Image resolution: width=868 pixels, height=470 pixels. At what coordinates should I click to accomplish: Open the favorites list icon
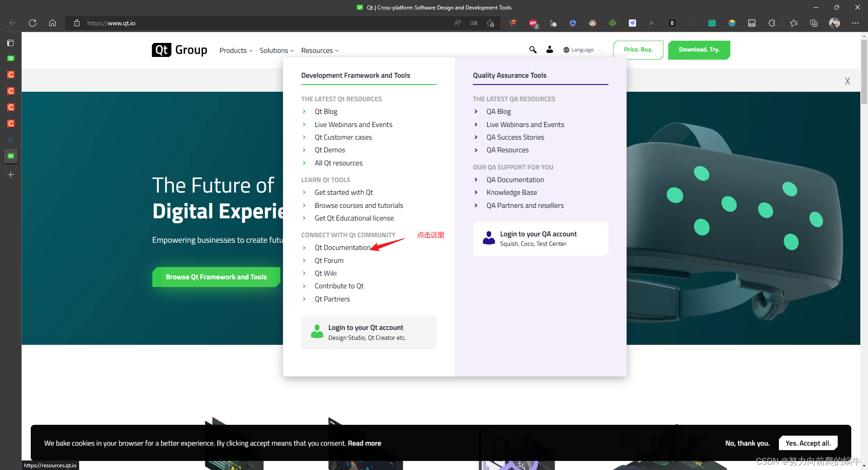coord(794,23)
